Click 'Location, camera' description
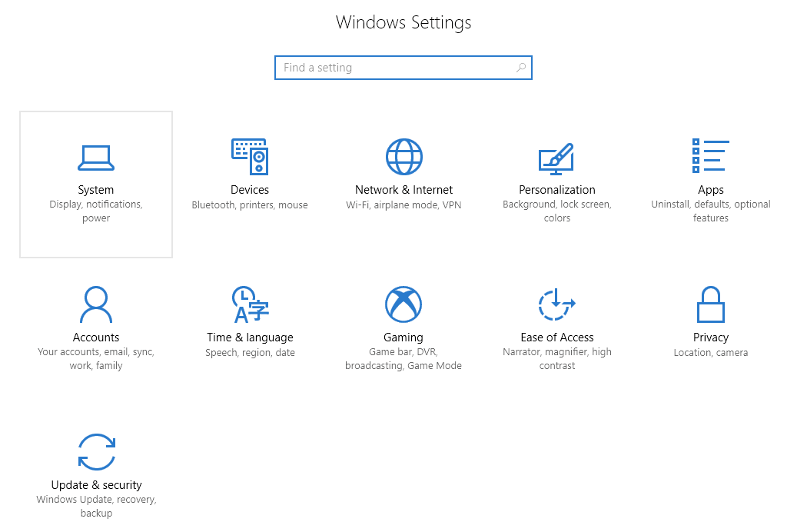 click(711, 353)
